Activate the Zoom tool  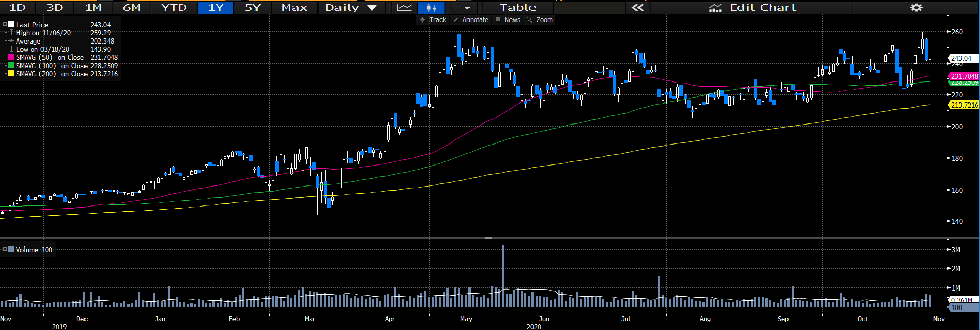pyautogui.click(x=540, y=20)
